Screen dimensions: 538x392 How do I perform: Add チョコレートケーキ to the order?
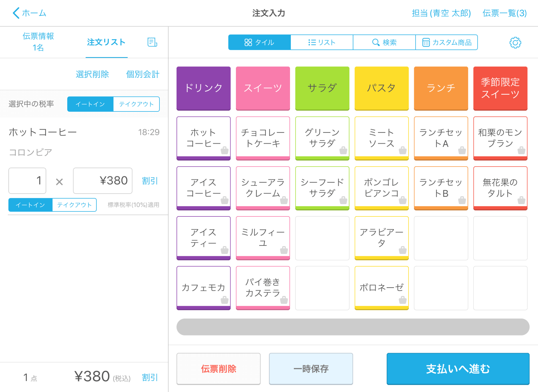[263, 138]
